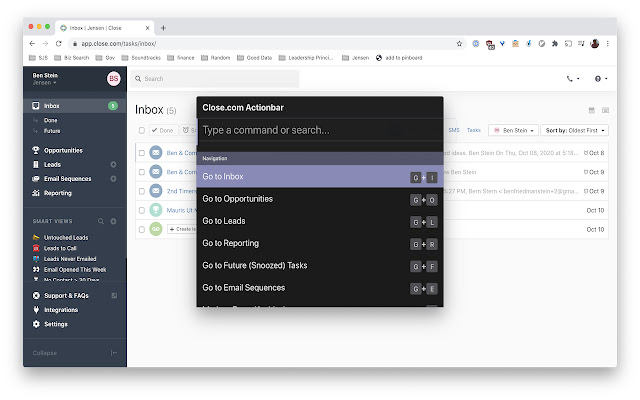640x400 pixels.
Task: Open Email Sequences in the sidebar
Action: point(67,179)
